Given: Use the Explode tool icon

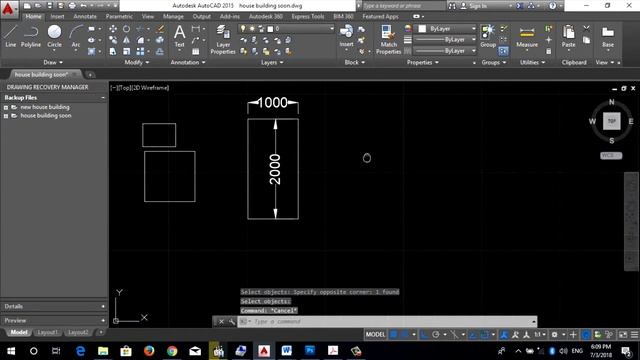Looking at the screenshot, I should [x=160, y=40].
